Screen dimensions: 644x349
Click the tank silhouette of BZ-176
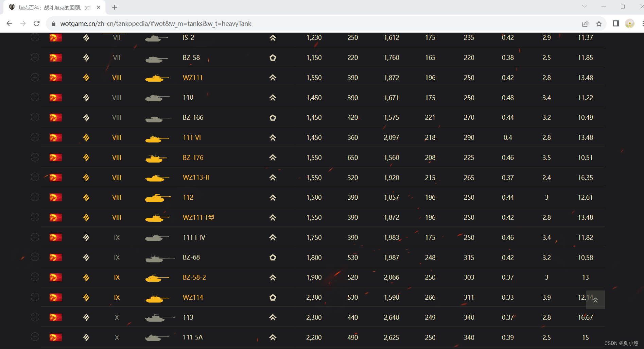tap(156, 158)
